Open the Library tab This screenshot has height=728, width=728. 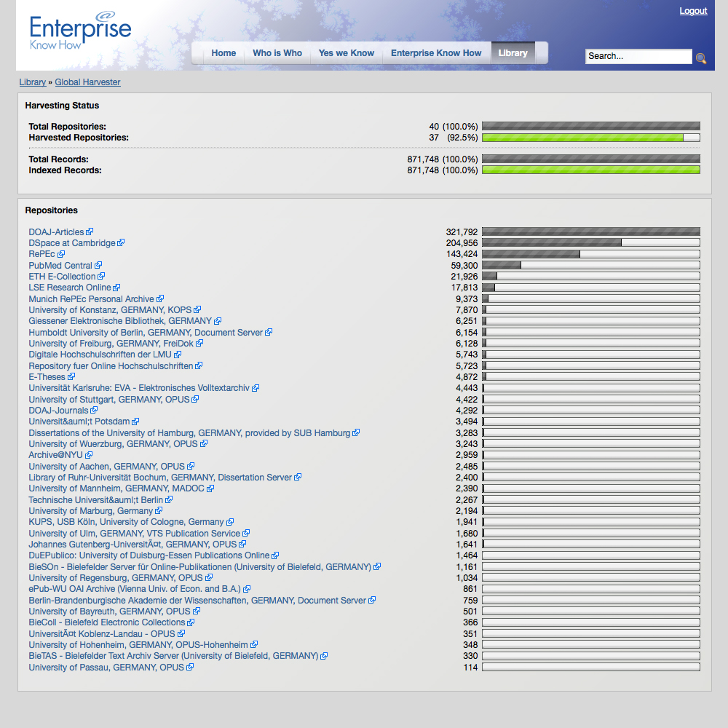tap(513, 53)
